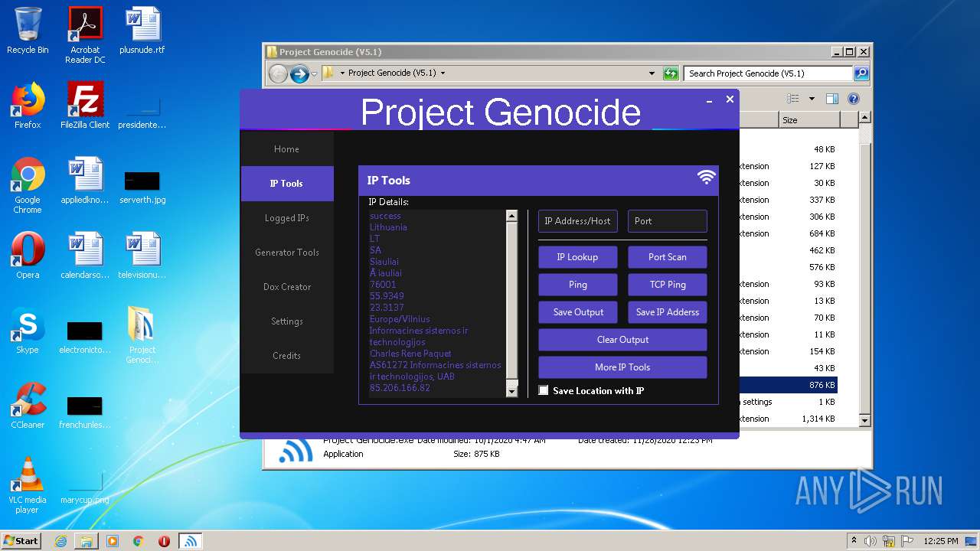Launch VLC media player shortcut
Screen dimensions: 980x551
28,485
